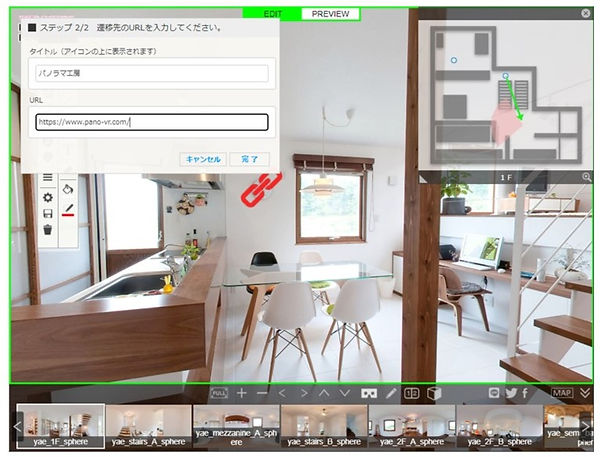Click the floppy disk save icon
The height and width of the screenshot is (457, 600).
(x=47, y=213)
